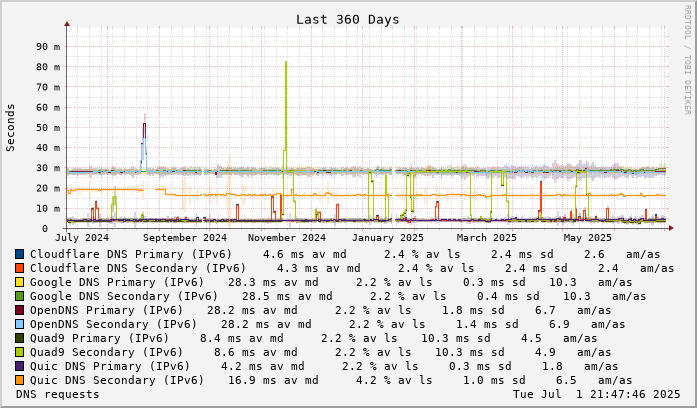Click the 'July 2024' x-axis label

point(82,238)
